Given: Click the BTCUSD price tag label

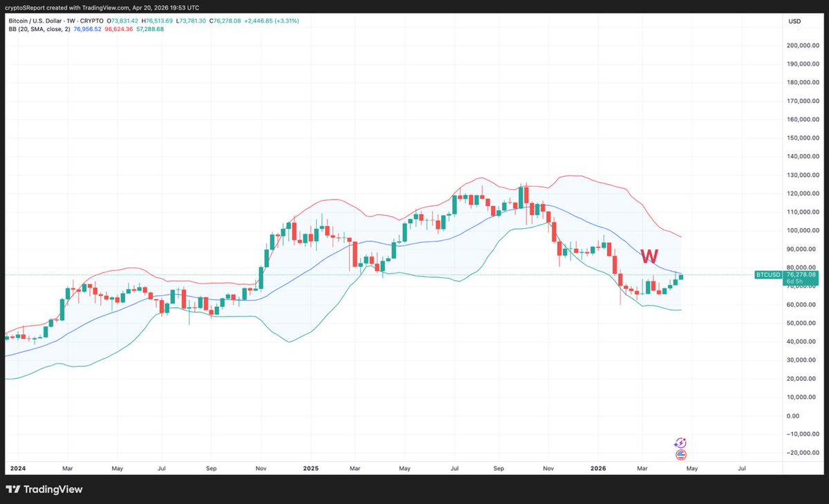Looking at the screenshot, I should pos(768,274).
